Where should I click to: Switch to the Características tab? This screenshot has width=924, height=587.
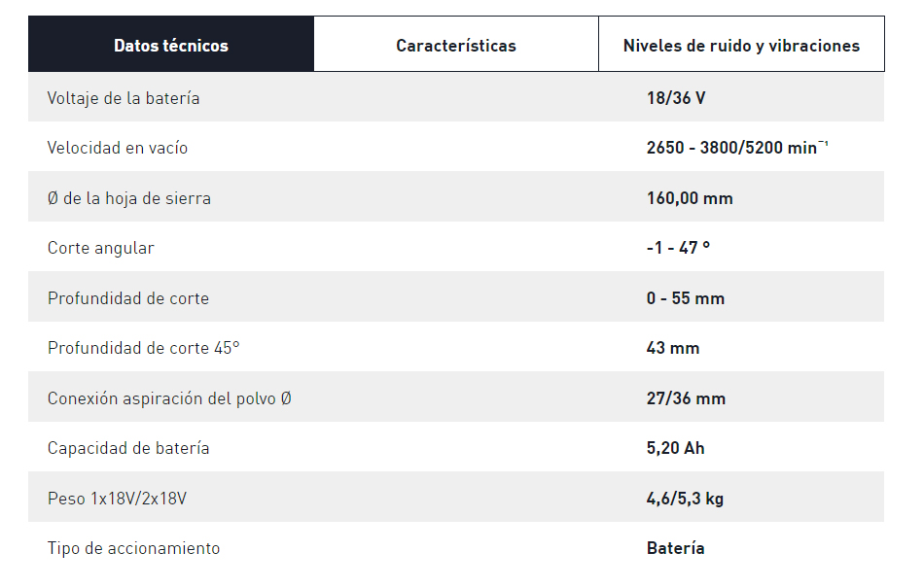[455, 44]
